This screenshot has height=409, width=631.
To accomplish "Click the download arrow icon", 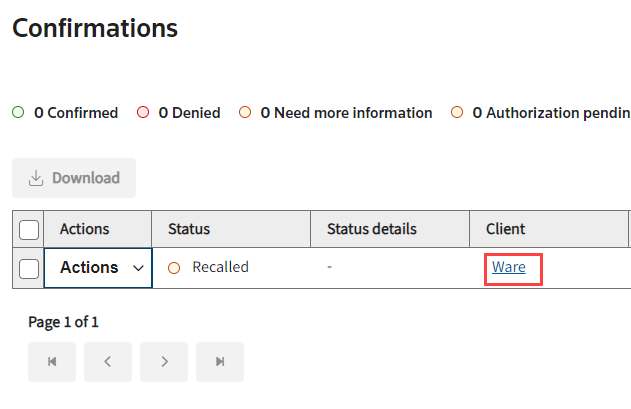I will coord(36,178).
